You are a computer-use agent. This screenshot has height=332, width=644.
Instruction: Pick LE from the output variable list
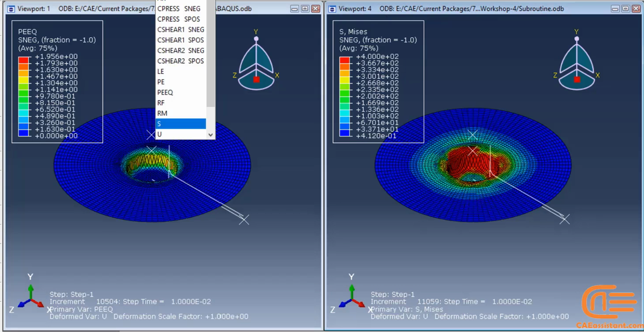(180, 71)
